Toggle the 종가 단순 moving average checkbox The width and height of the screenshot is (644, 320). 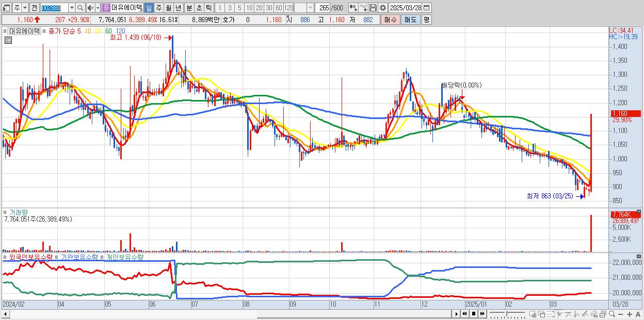click(x=45, y=31)
